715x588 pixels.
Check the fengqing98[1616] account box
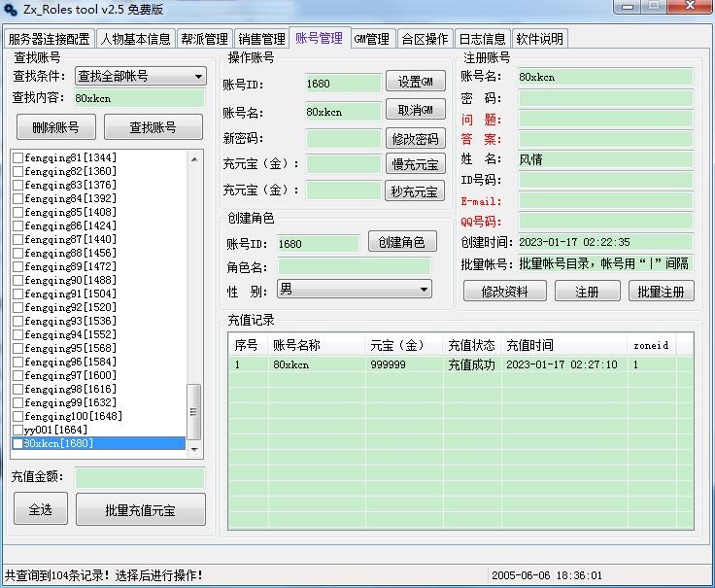click(x=18, y=389)
